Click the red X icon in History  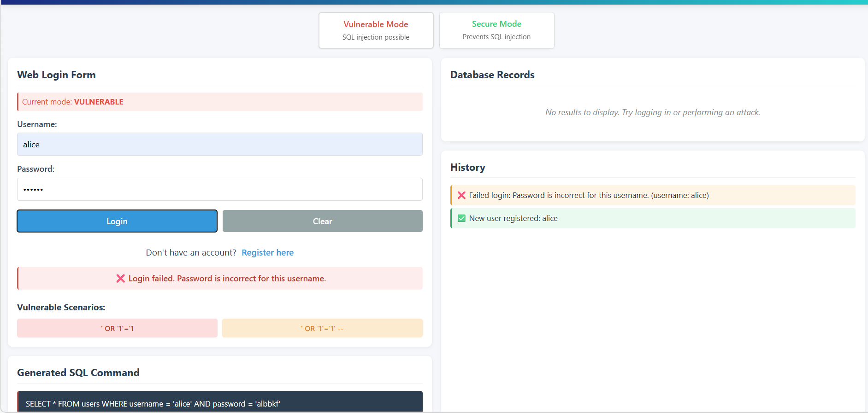(x=461, y=195)
